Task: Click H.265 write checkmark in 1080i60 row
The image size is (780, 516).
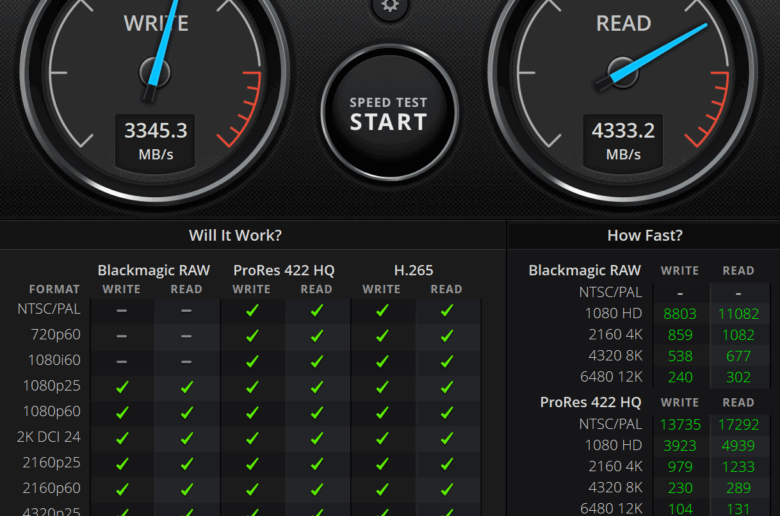Action: [382, 362]
